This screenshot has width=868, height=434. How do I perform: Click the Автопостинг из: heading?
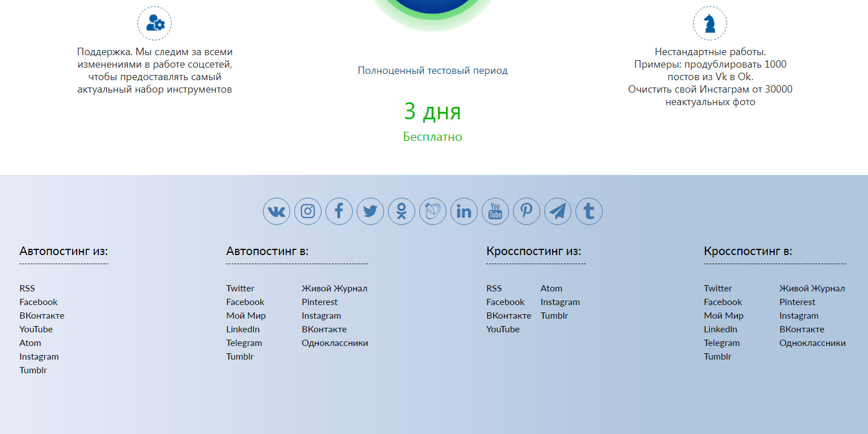tap(64, 251)
